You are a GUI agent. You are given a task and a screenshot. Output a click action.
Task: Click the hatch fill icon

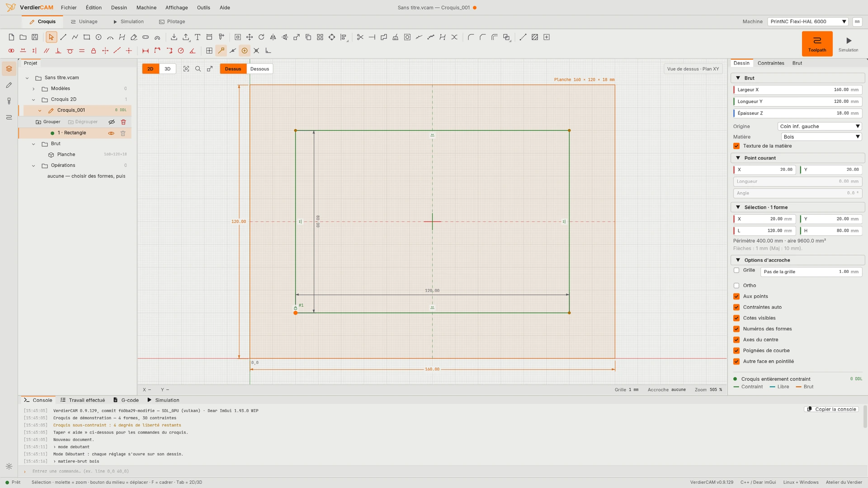tap(535, 38)
